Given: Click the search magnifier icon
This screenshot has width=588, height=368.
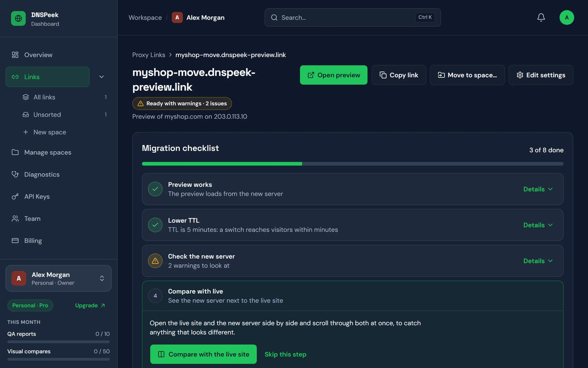Looking at the screenshot, I should pos(274,17).
